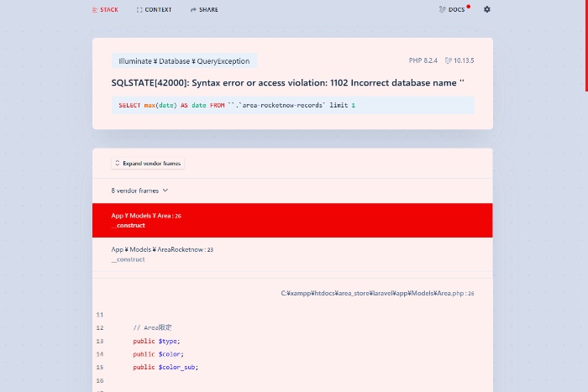The height and width of the screenshot is (392, 588).
Task: Open the settings gear icon
Action: pos(486,9)
